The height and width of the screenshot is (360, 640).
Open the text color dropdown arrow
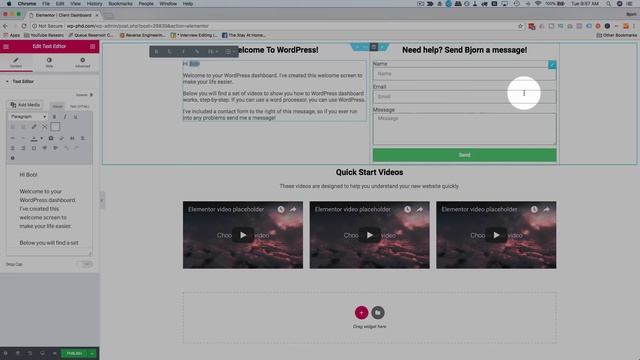(x=41, y=138)
